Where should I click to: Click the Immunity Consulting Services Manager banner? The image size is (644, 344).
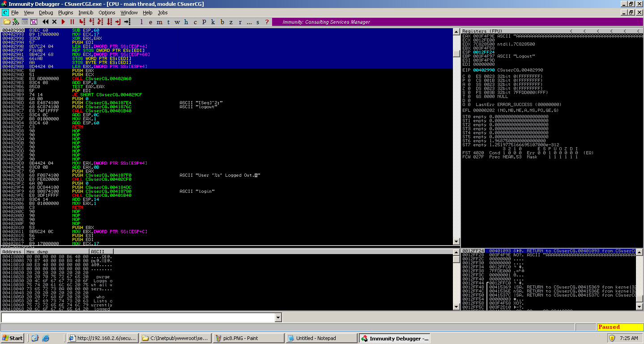coord(326,22)
